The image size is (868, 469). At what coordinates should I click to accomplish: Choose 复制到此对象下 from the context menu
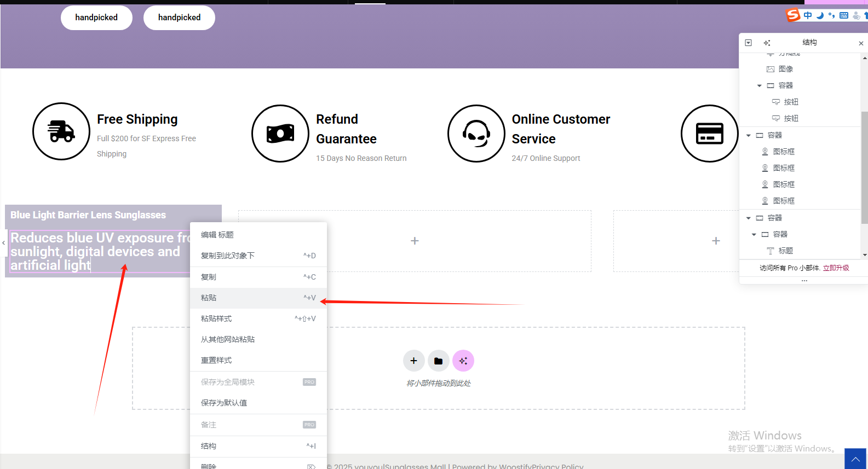click(x=258, y=256)
